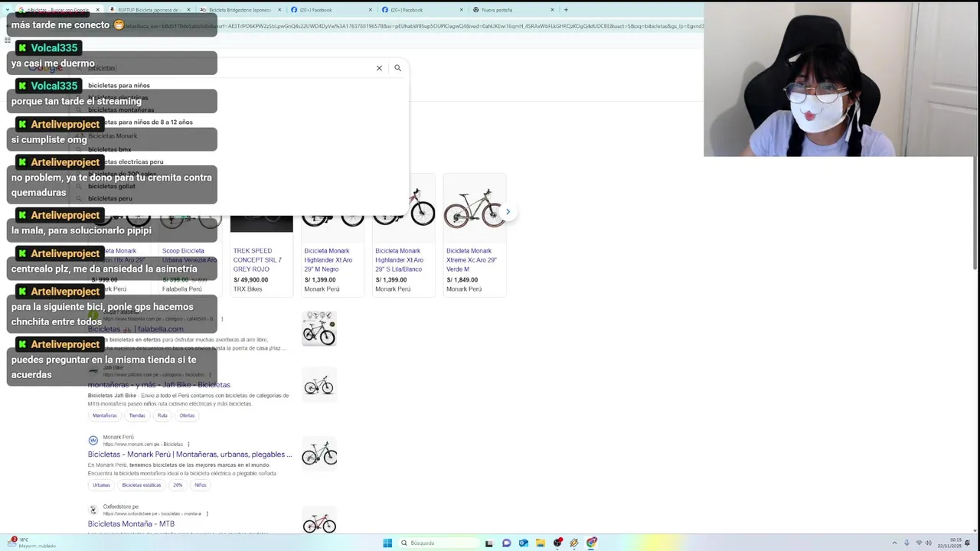Click the magnifier search icon in Google box
Screen dimensions: 980x551
click(397, 68)
